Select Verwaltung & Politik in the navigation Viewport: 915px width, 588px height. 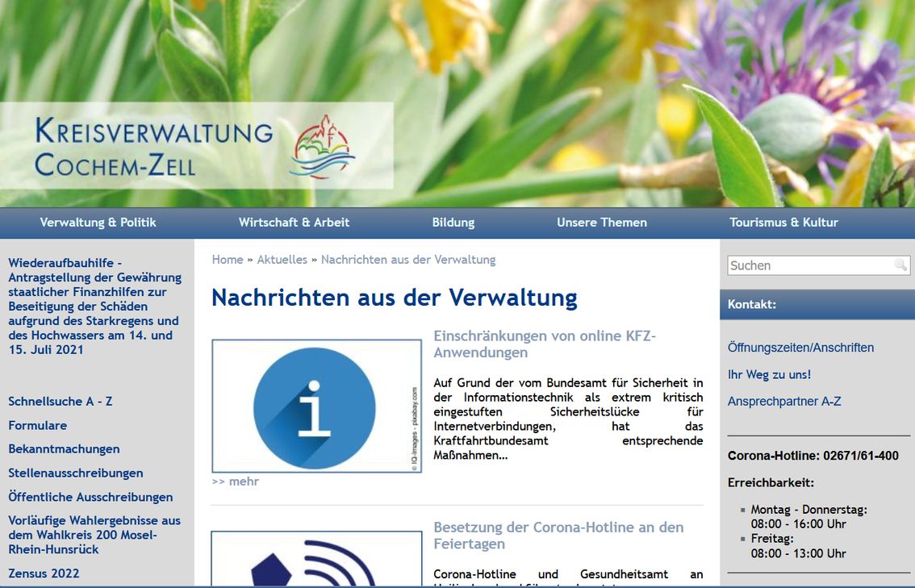[98, 223]
